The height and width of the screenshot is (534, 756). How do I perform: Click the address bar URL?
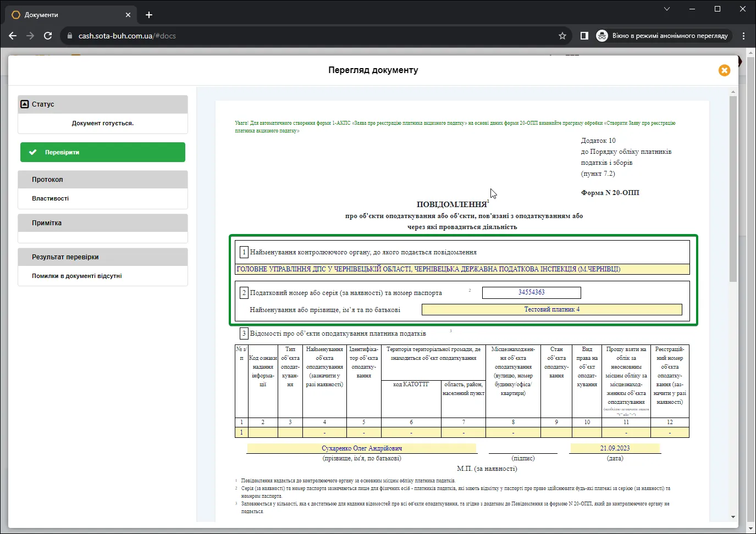coord(127,36)
